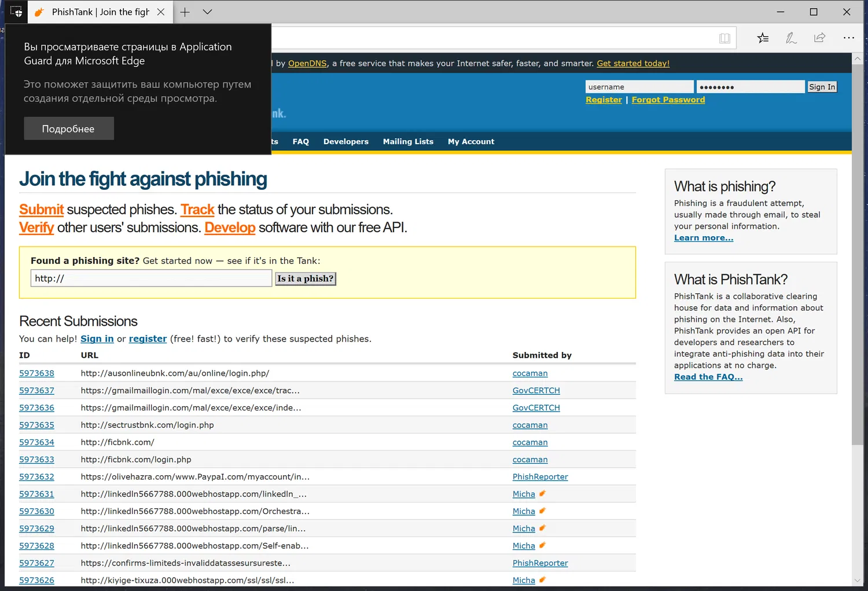Open submission ID 5973633
Viewport: 868px width, 591px height.
[36, 460]
